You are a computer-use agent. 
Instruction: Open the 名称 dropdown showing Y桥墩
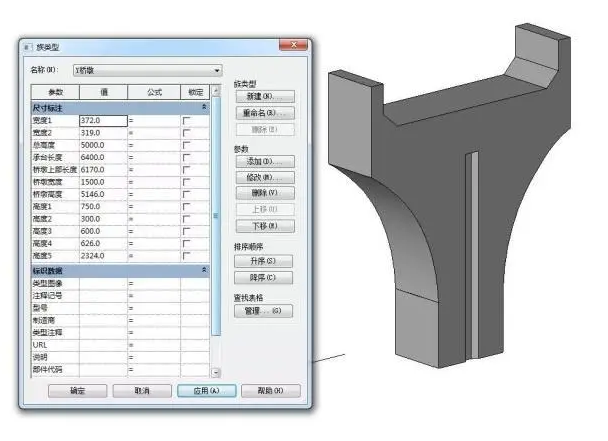pos(147,71)
